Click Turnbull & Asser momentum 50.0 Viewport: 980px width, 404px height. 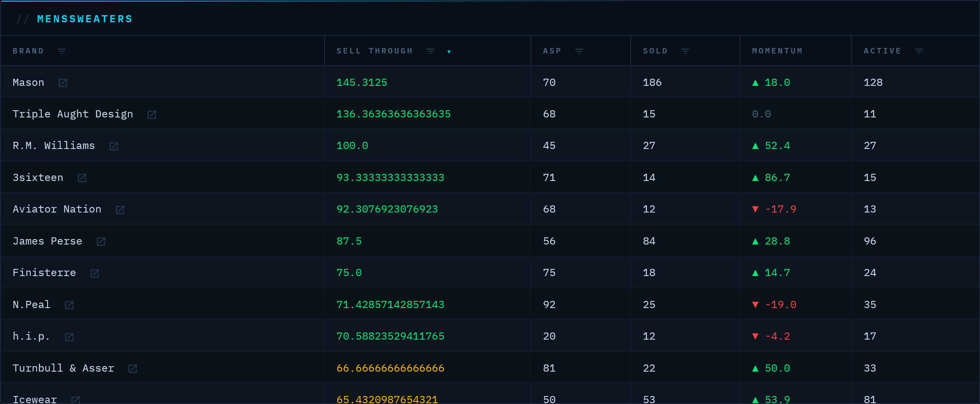coord(771,368)
